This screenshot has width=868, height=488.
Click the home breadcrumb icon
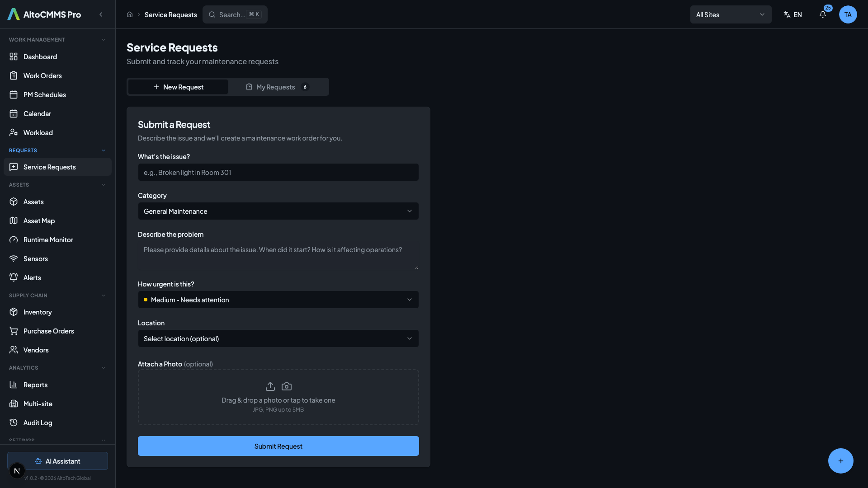(130, 14)
